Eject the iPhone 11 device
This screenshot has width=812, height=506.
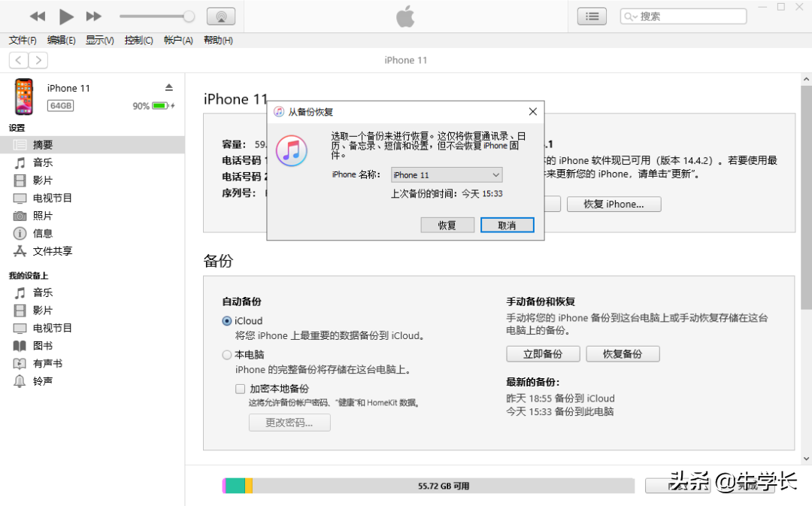click(x=169, y=87)
